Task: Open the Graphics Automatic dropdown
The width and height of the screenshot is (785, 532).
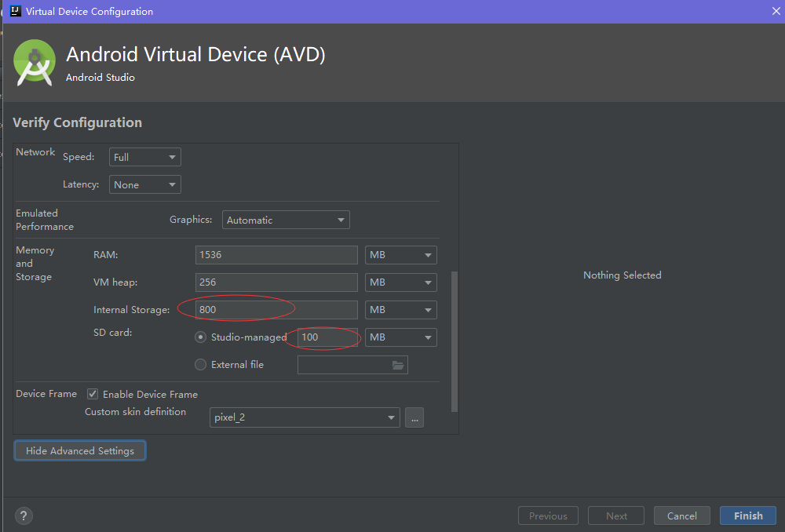Action: (286, 220)
